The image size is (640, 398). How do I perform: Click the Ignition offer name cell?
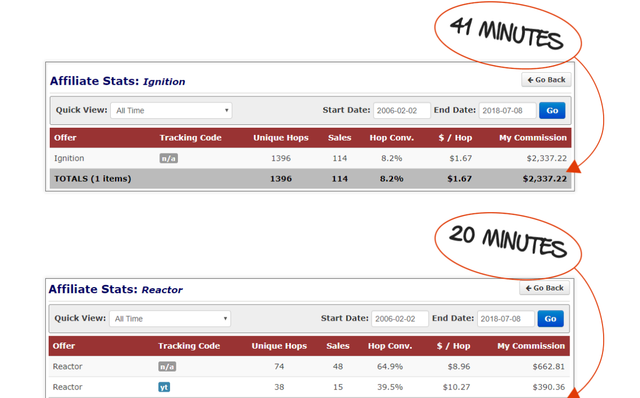69,158
